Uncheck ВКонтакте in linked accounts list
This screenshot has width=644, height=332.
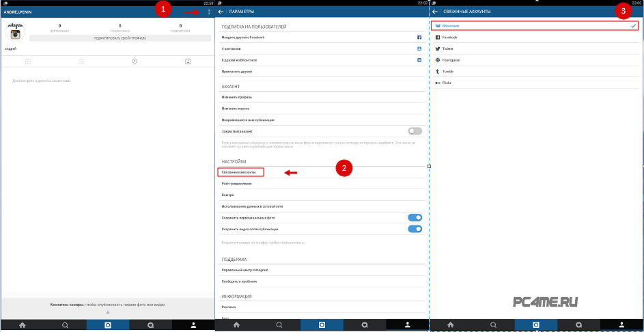point(632,26)
